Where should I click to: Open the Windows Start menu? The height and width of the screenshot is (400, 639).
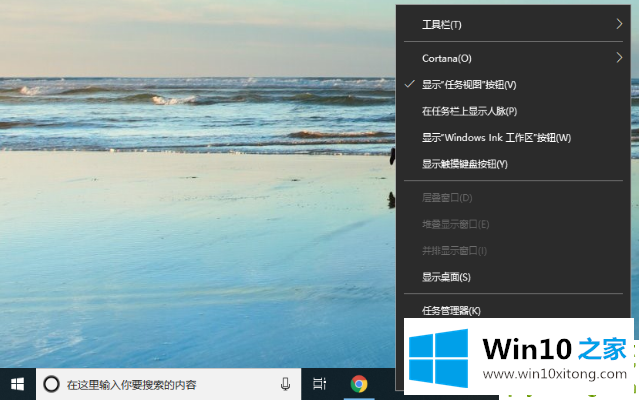click(x=17, y=384)
